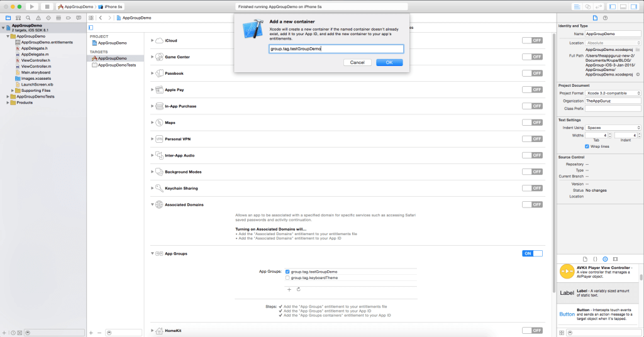
Task: Open the Indent Using dropdown
Action: tap(613, 128)
